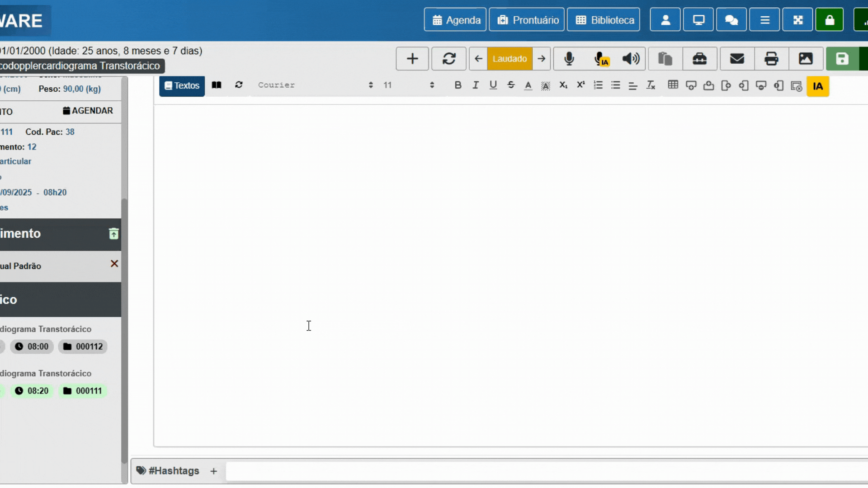
Task: Print the report with printer icon
Action: [771, 59]
